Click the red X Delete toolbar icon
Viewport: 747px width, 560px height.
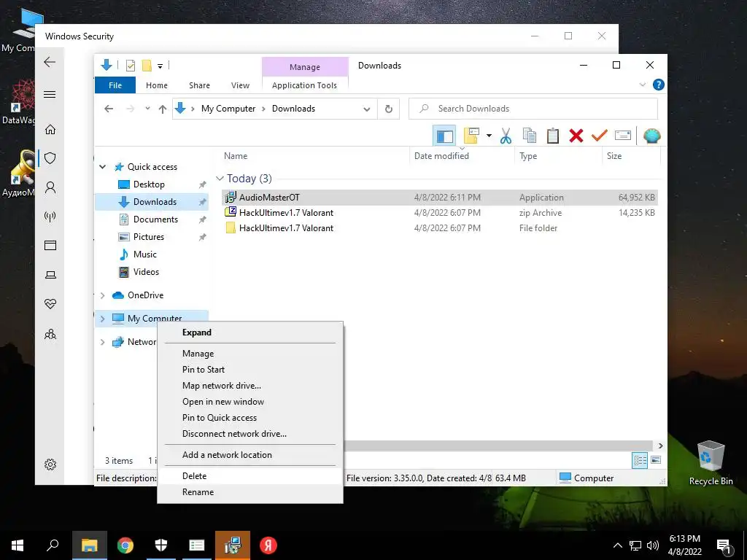pos(576,136)
